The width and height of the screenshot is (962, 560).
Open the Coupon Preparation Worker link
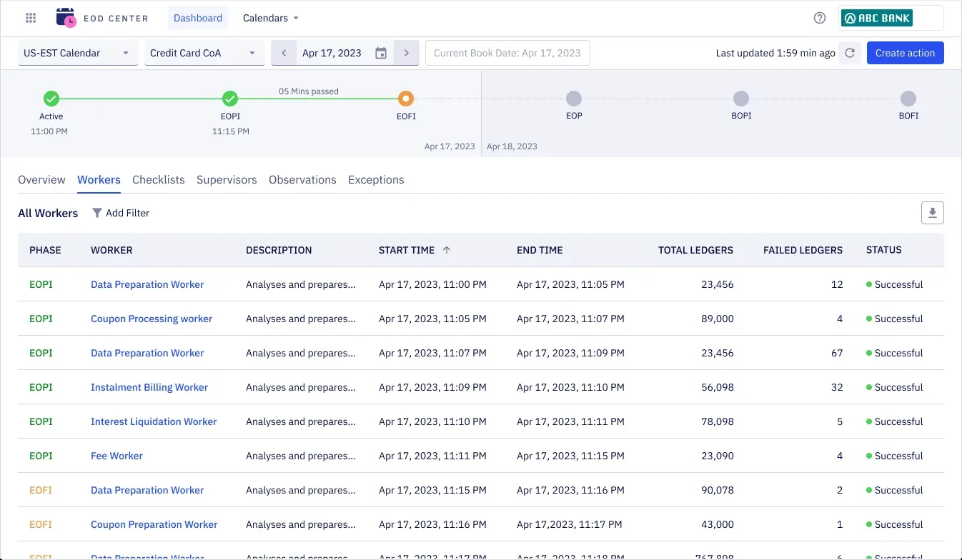(154, 524)
